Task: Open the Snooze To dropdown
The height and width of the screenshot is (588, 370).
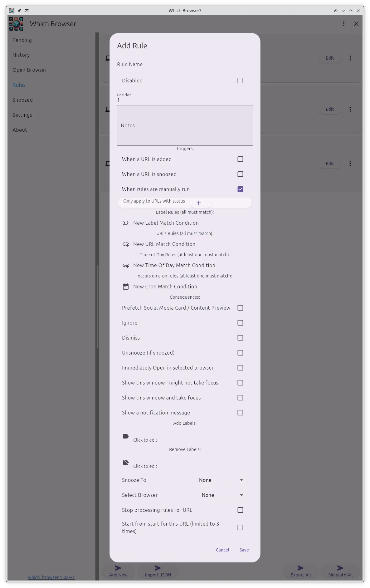Action: [222, 480]
